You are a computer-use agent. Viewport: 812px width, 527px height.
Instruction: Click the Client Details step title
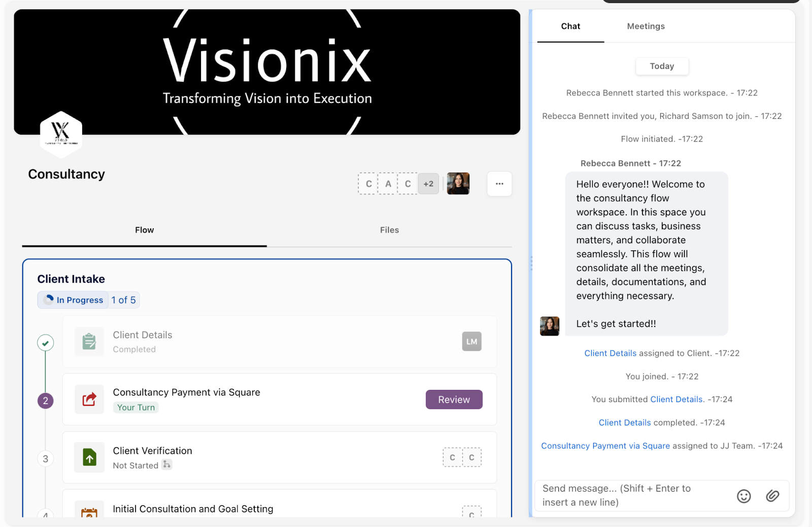(x=143, y=335)
